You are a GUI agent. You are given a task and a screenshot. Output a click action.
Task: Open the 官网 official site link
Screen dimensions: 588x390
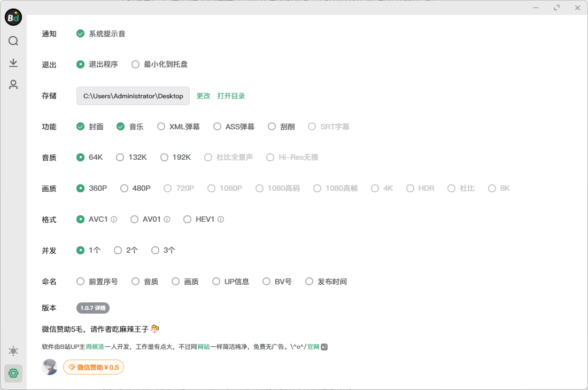313,347
